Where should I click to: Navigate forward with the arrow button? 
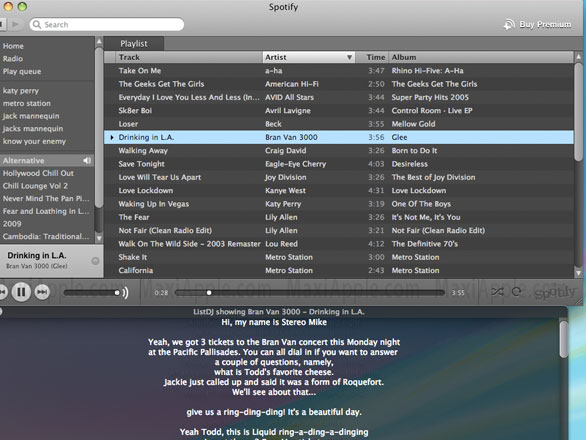click(x=15, y=24)
